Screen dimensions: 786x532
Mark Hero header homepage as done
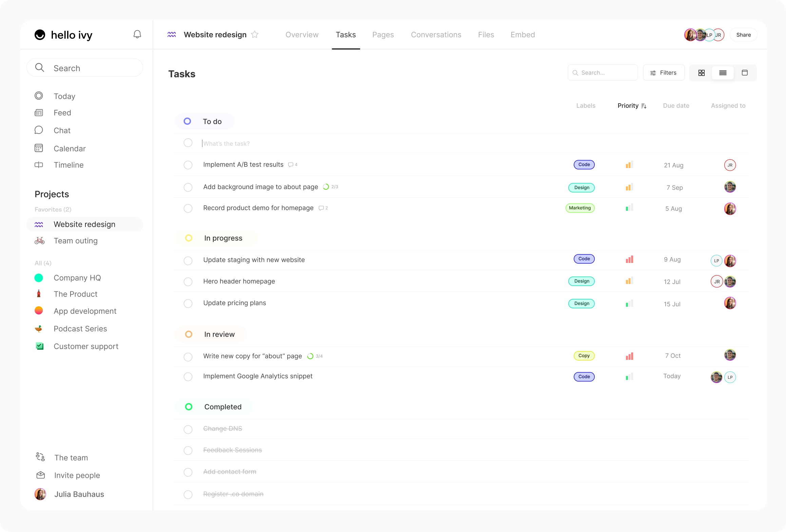[x=188, y=282]
